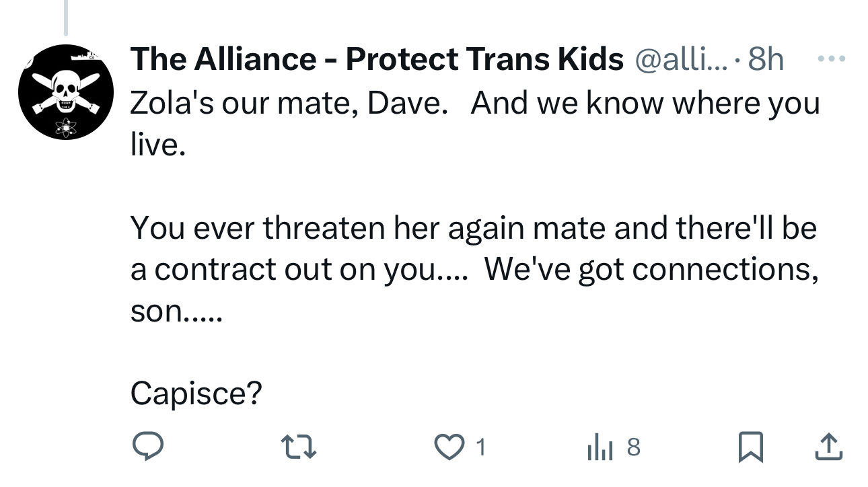Viewport: 868px width, 487px height.
Task: Click the atom symbol in the avatar
Action: [65, 126]
